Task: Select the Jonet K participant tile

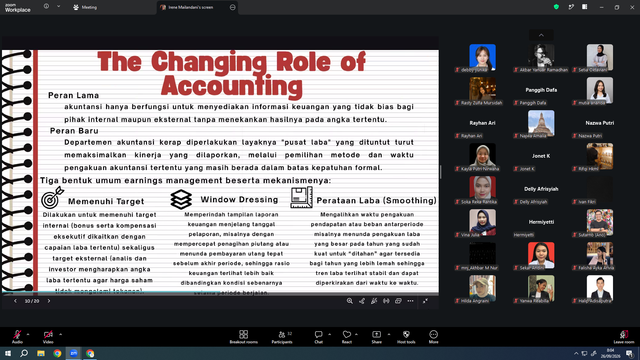Action: point(541,157)
